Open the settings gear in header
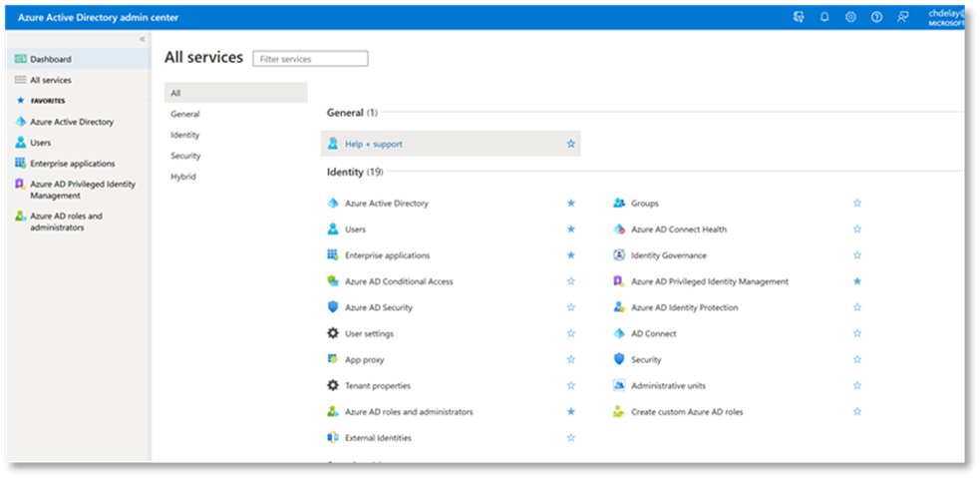 coord(850,17)
